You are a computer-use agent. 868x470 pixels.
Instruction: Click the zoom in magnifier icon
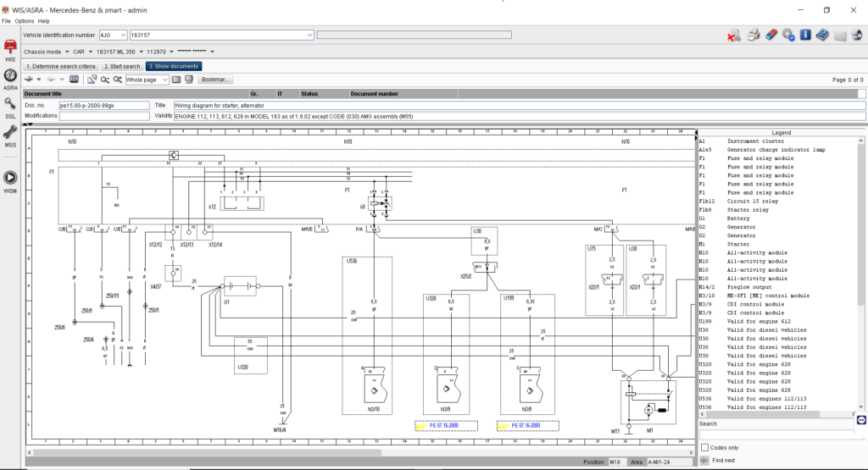tap(117, 80)
